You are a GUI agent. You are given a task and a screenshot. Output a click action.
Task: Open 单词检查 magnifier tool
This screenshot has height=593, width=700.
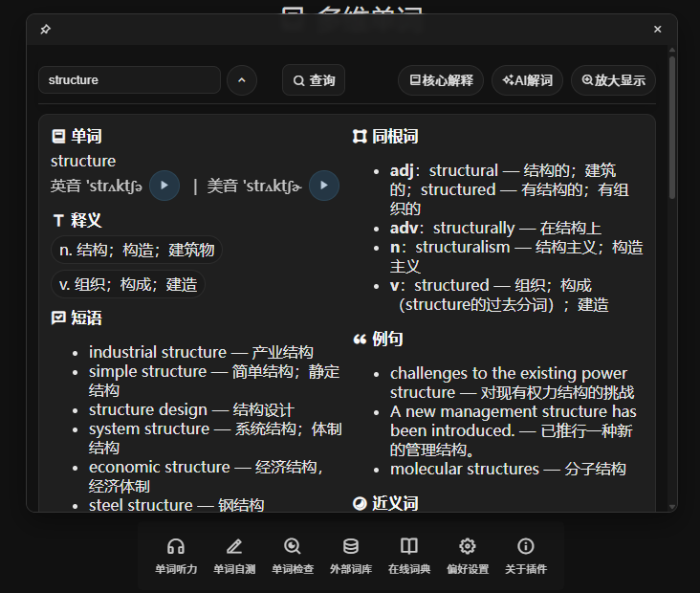(293, 556)
